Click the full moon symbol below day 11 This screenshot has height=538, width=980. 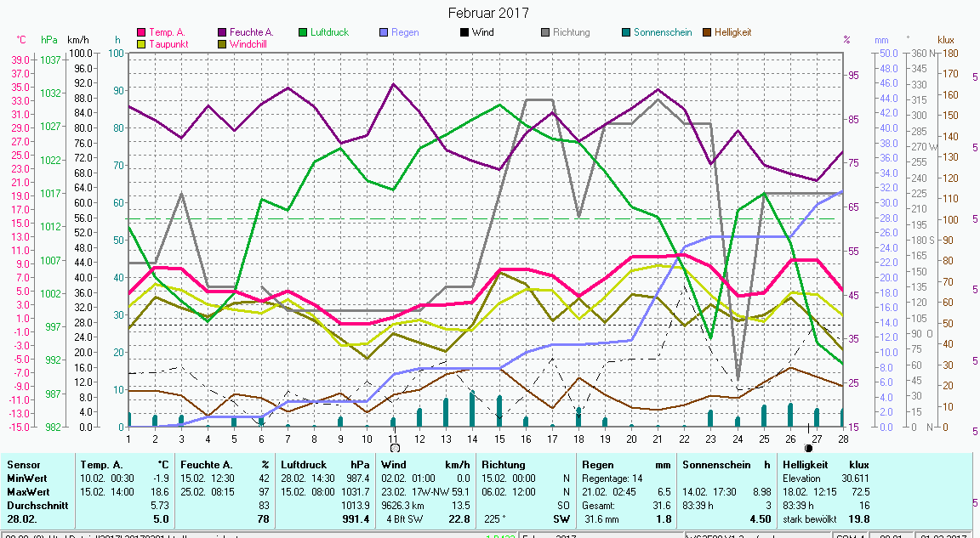point(395,447)
